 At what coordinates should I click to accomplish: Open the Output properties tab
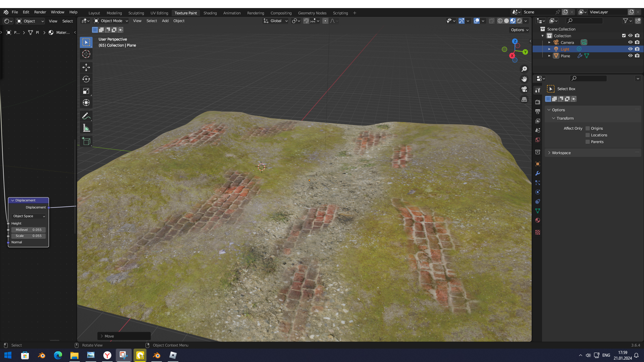click(x=538, y=111)
